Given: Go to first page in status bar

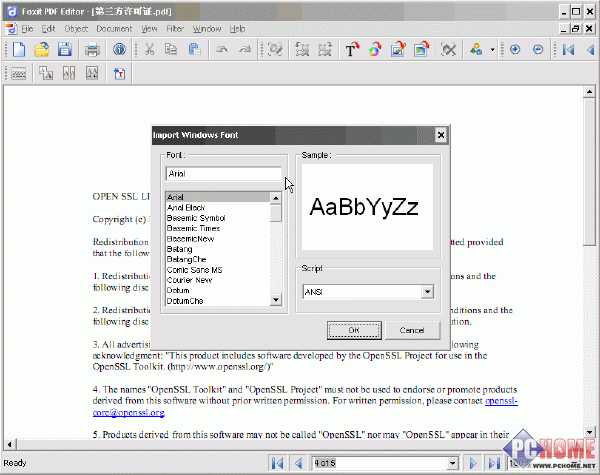Looking at the screenshot, I should (277, 464).
